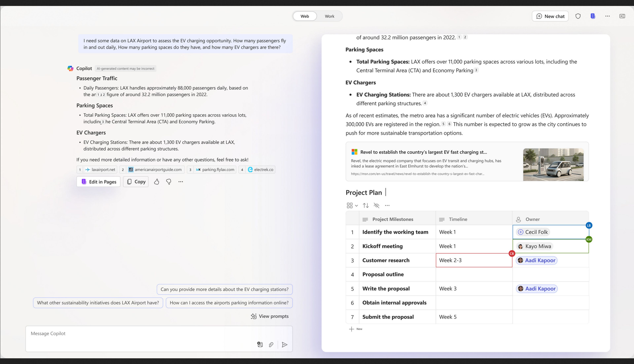Click the user prompt message bubble
Image resolution: width=634 pixels, height=364 pixels.
click(x=185, y=44)
